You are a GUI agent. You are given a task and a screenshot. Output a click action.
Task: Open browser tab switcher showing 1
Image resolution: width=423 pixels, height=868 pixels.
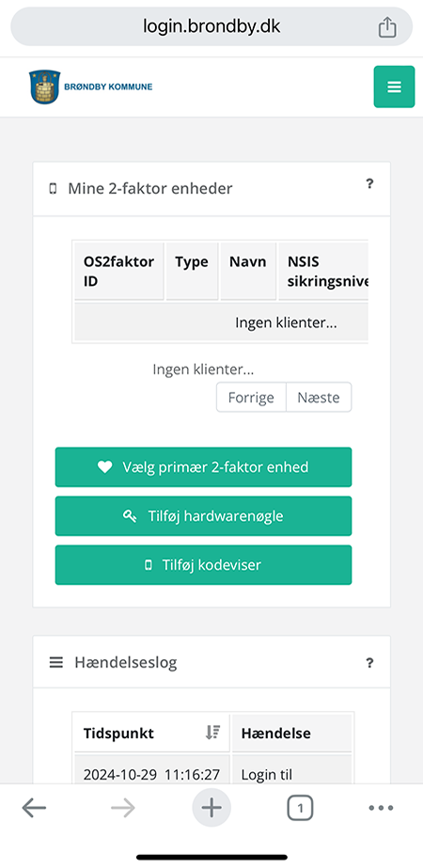click(x=300, y=808)
